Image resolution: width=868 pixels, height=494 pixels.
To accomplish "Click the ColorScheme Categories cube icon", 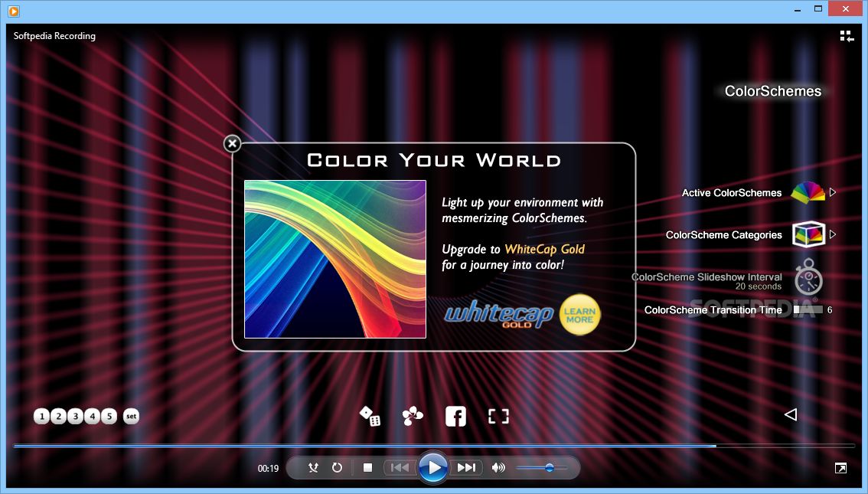I will (x=808, y=234).
